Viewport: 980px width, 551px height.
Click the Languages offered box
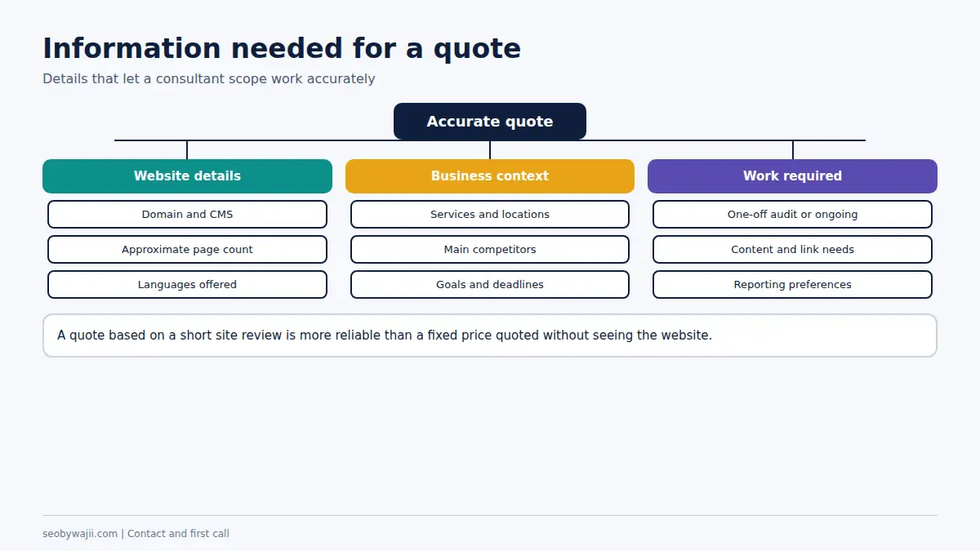pyautogui.click(x=187, y=285)
